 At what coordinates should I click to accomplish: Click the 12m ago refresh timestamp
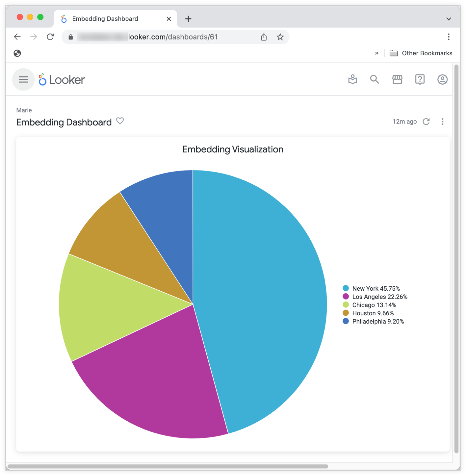pos(404,121)
